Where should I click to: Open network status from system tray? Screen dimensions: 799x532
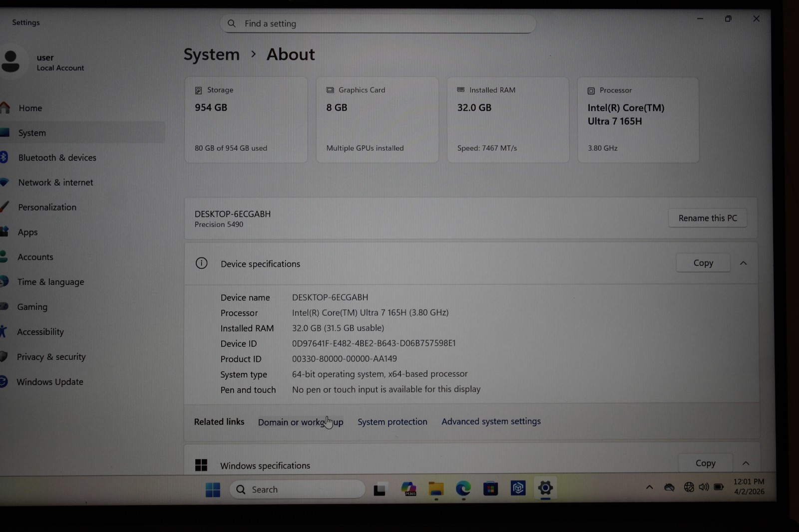pos(689,487)
